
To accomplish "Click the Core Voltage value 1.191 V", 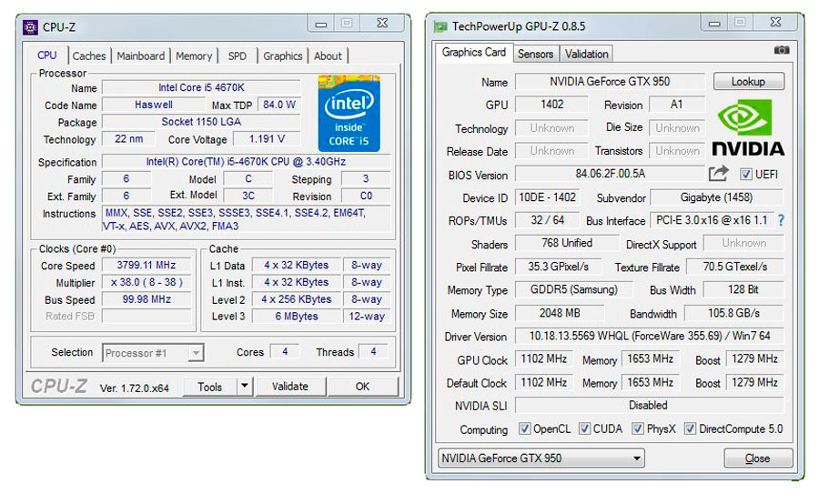I will pyautogui.click(x=267, y=139).
